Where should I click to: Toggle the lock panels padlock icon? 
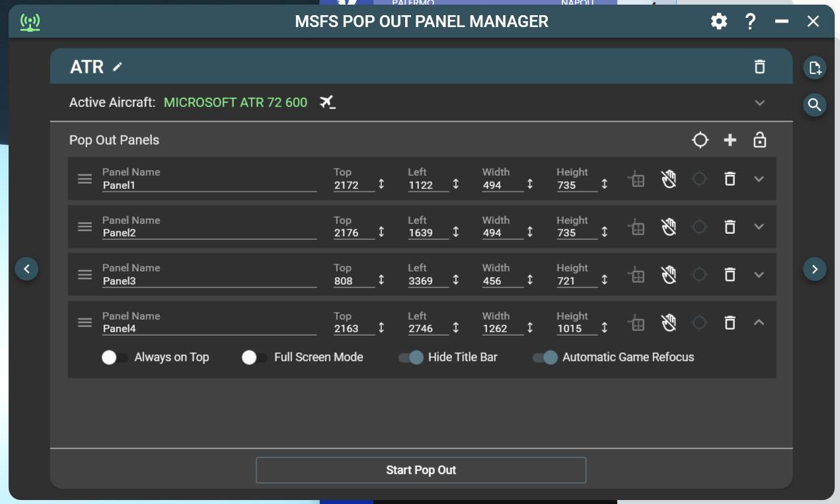click(x=760, y=140)
